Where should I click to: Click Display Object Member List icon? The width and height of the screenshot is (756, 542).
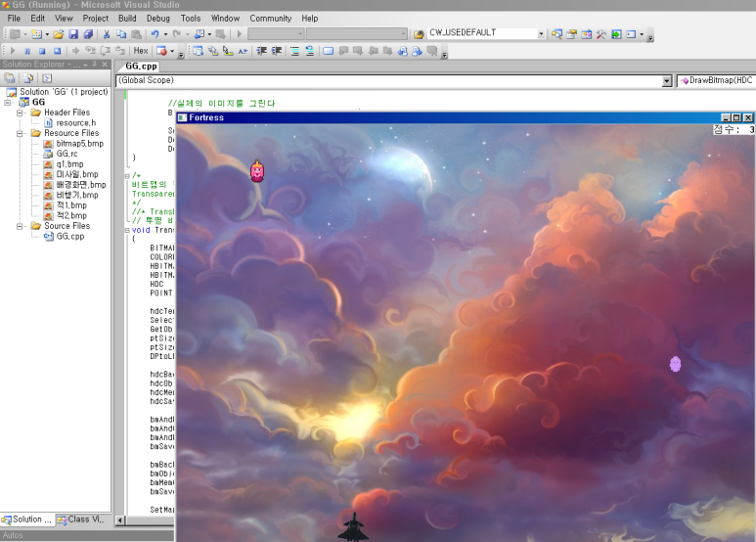point(199,51)
